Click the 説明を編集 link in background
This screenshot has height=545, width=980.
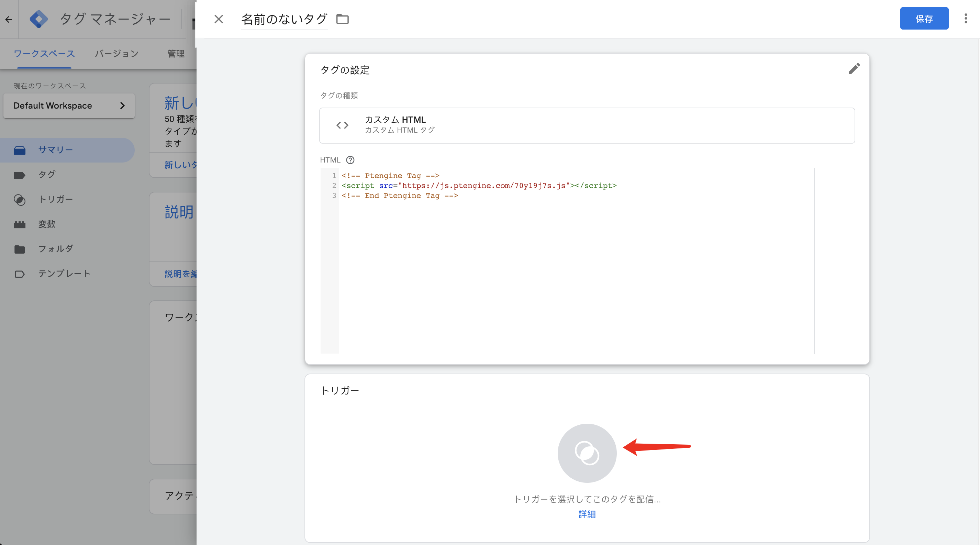(x=181, y=274)
